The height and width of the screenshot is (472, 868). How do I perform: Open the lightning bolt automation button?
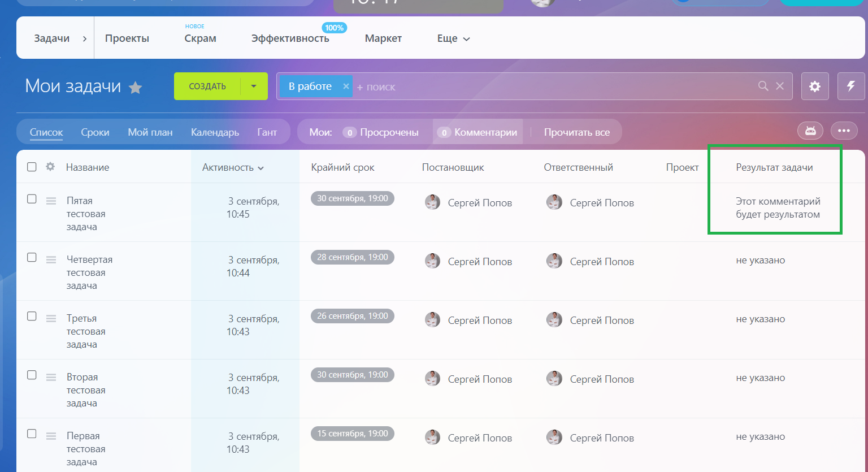coord(851,86)
